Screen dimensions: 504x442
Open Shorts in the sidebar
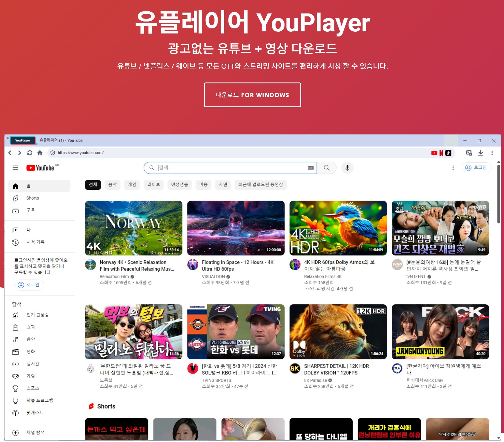point(39,198)
